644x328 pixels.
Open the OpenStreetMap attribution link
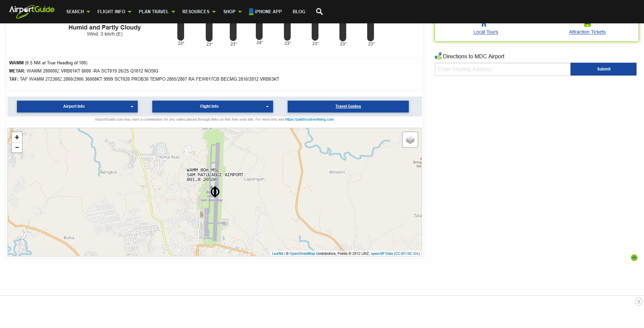[302, 253]
